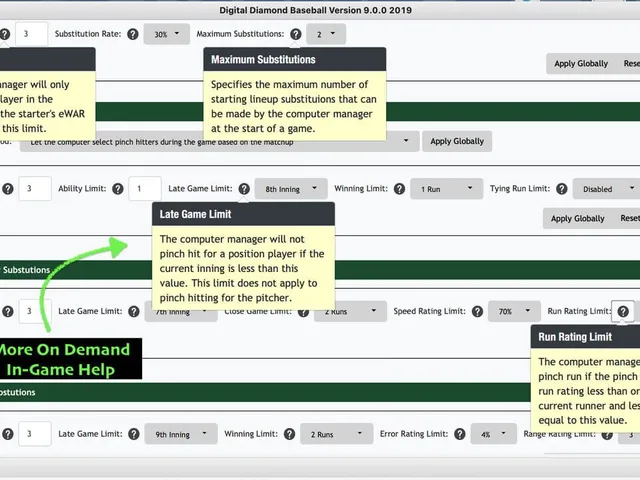Screen dimensions: 640x480
Task: Click the 'Tying Run Limit:' label
Action: [x=520, y=189]
